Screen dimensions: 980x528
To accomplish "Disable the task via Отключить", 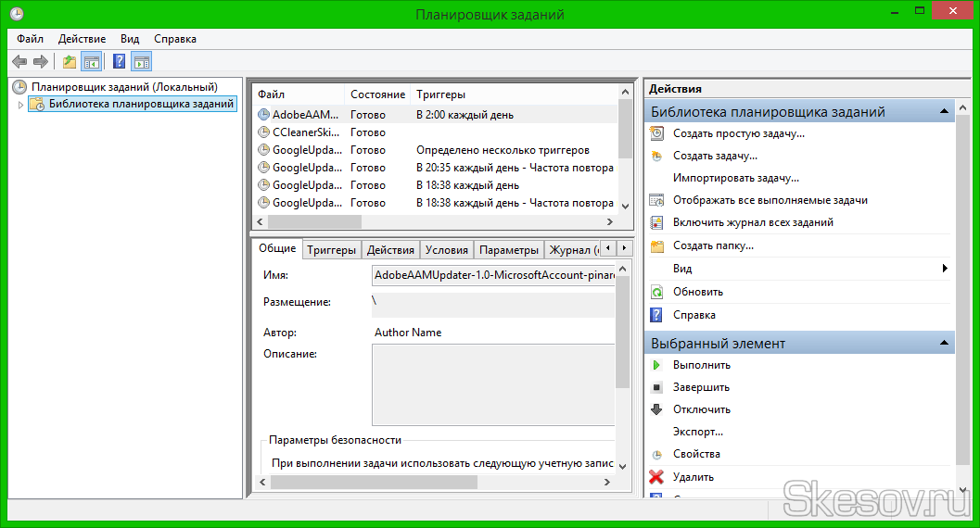I will pyautogui.click(x=701, y=409).
